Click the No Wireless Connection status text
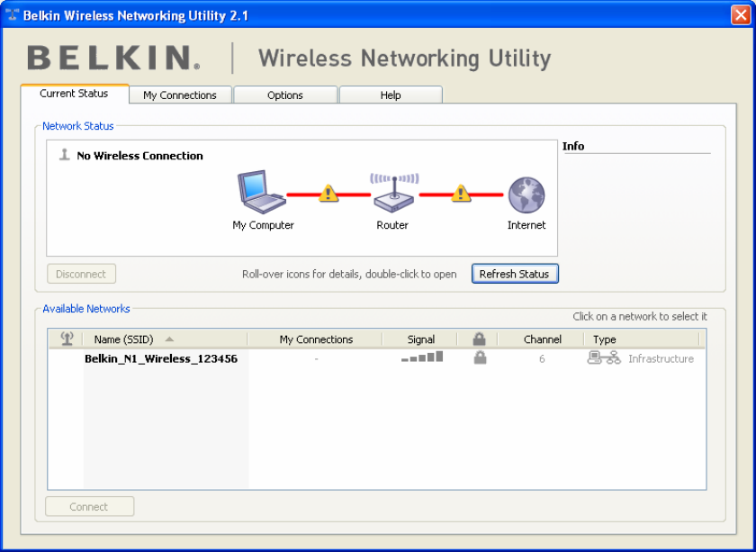Viewport: 756px width, 552px height. (x=139, y=156)
